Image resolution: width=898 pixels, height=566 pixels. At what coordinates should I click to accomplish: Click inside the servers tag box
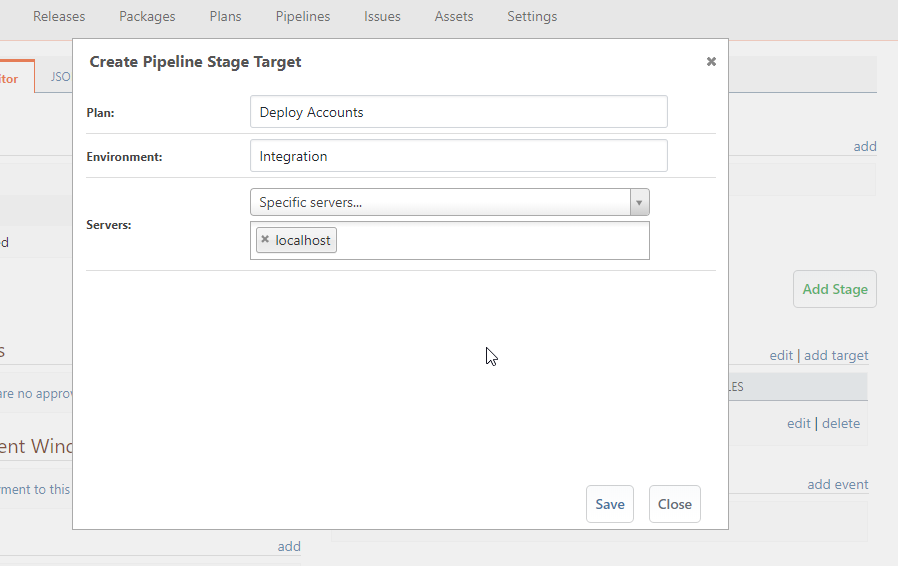click(490, 240)
